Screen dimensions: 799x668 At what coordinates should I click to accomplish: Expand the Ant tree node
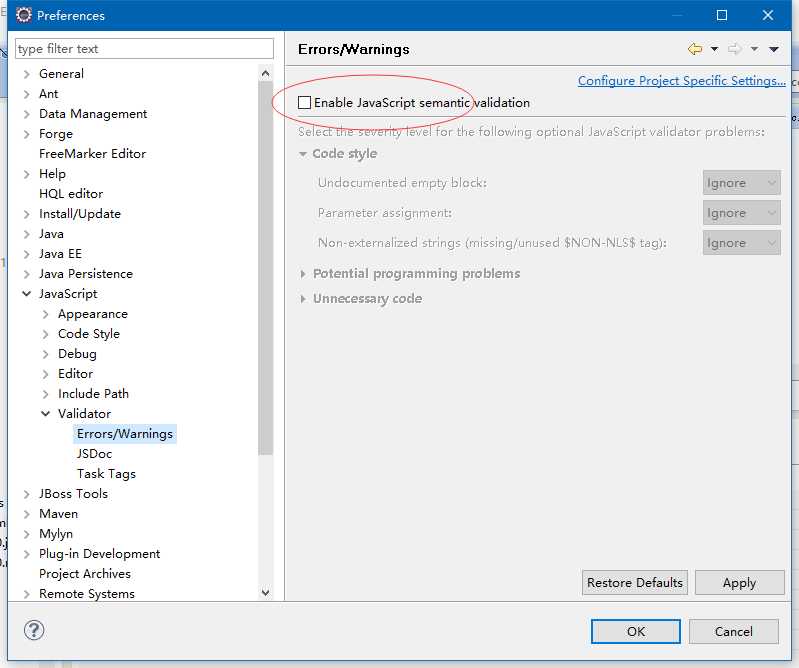point(26,94)
